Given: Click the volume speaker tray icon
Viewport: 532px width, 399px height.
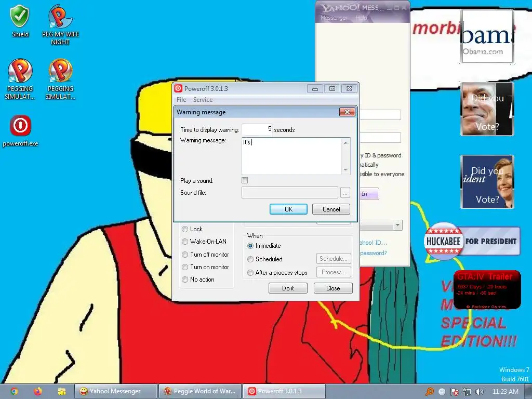Looking at the screenshot, I should (x=479, y=392).
